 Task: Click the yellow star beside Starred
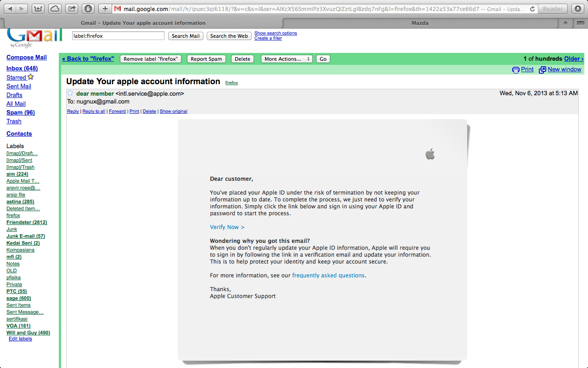[x=31, y=77]
